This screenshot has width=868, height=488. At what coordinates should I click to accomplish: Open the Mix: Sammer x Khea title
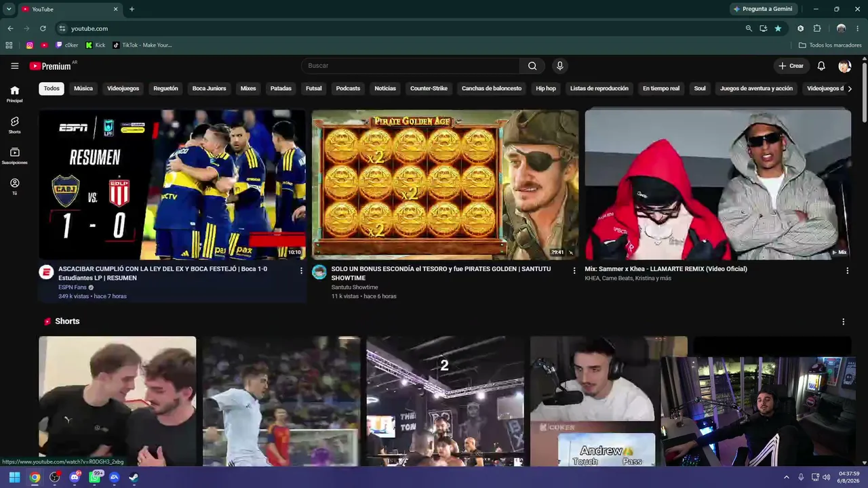(x=666, y=269)
